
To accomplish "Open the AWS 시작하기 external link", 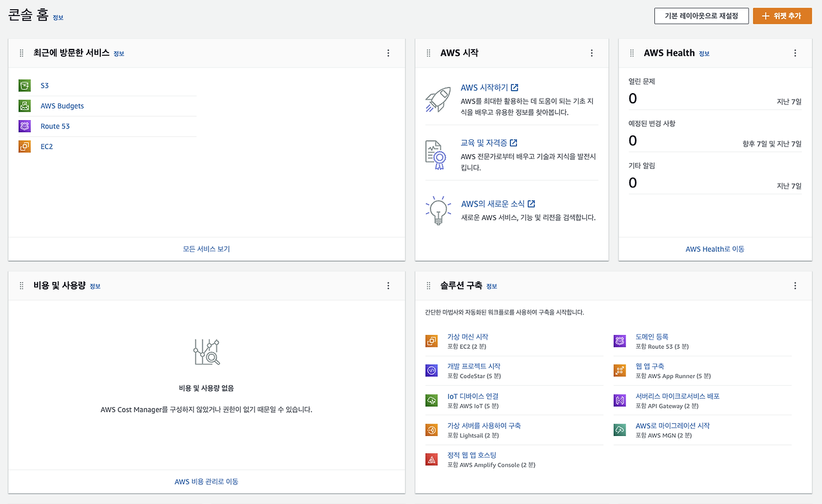I will [x=489, y=88].
